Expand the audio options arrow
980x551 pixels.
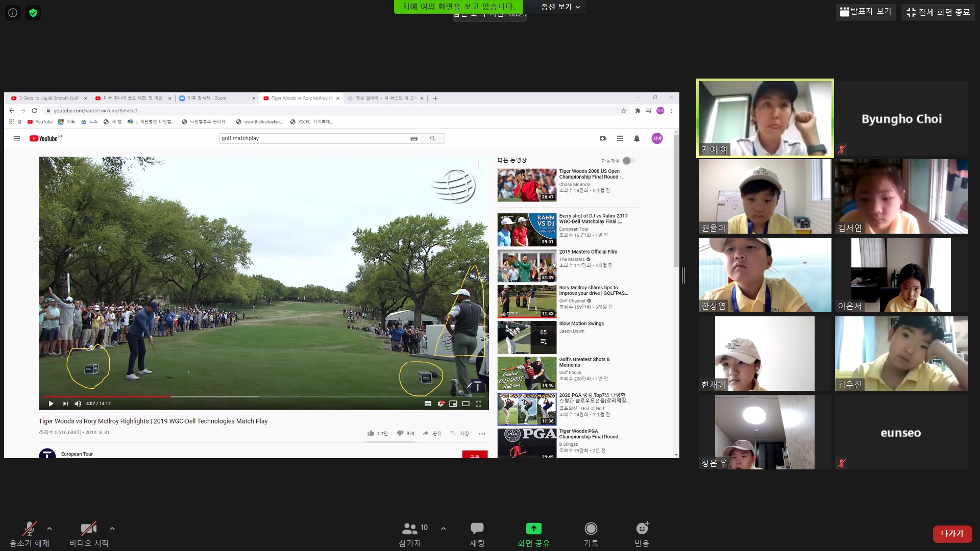[x=50, y=529]
